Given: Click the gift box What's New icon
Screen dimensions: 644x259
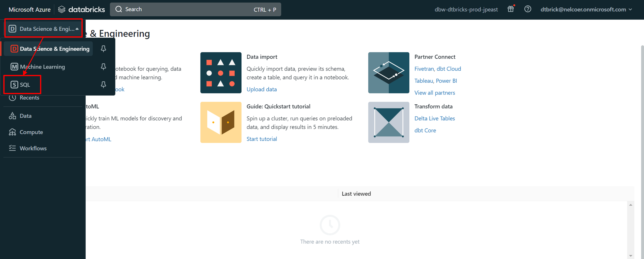Looking at the screenshot, I should (510, 9).
